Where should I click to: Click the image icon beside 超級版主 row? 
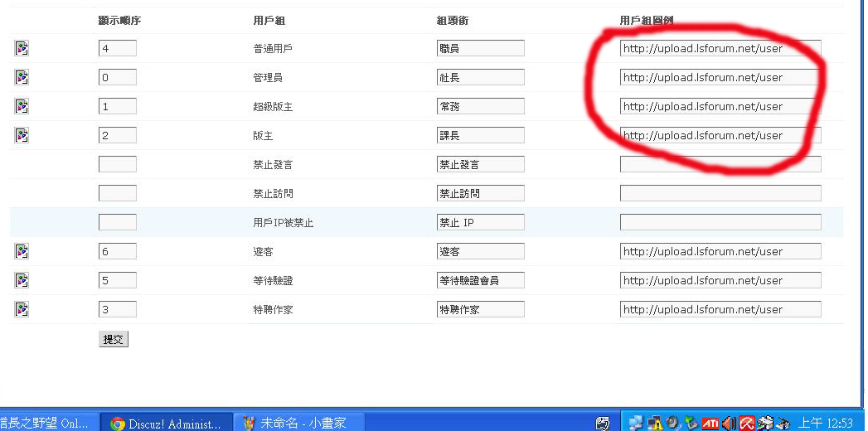[22, 106]
